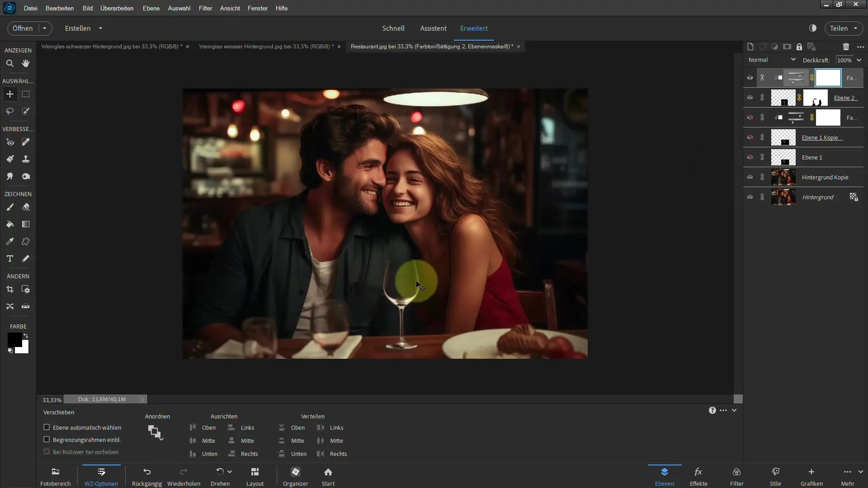Image resolution: width=868 pixels, height=488 pixels.
Task: Open the Effekte panel
Action: (x=698, y=477)
